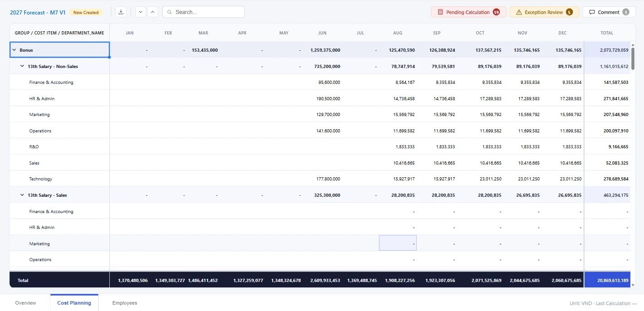Click the DEC column header
The width and height of the screenshot is (644, 311).
562,33
